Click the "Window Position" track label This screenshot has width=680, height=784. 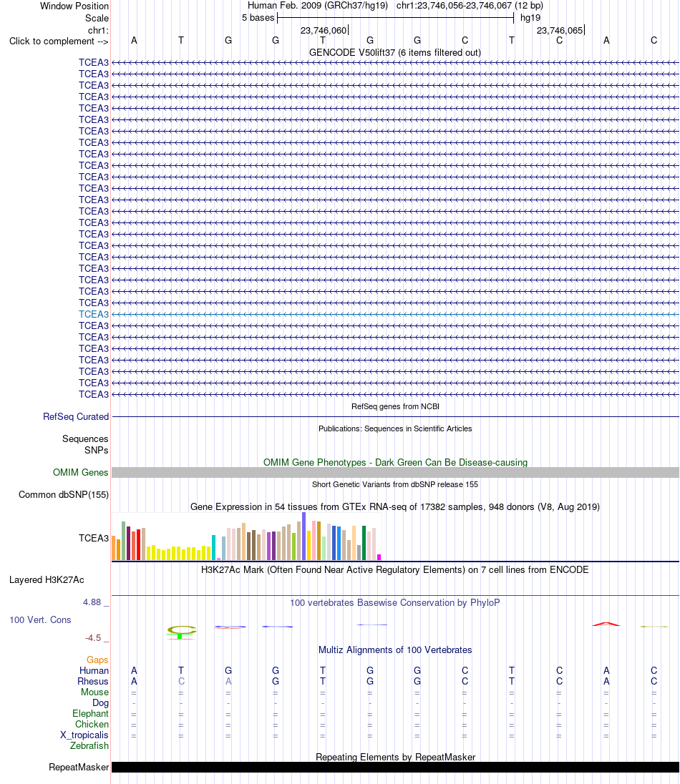click(x=74, y=6)
